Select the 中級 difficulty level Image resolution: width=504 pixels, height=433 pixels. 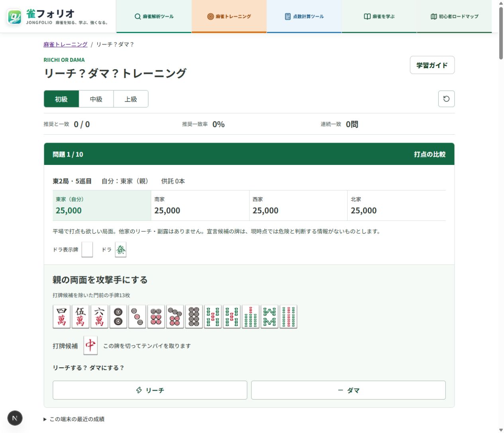click(96, 99)
